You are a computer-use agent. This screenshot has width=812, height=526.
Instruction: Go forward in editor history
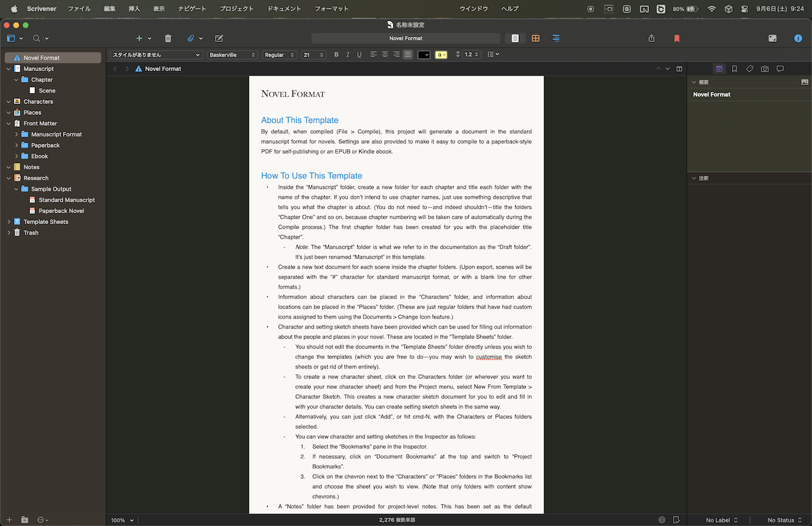pos(127,69)
